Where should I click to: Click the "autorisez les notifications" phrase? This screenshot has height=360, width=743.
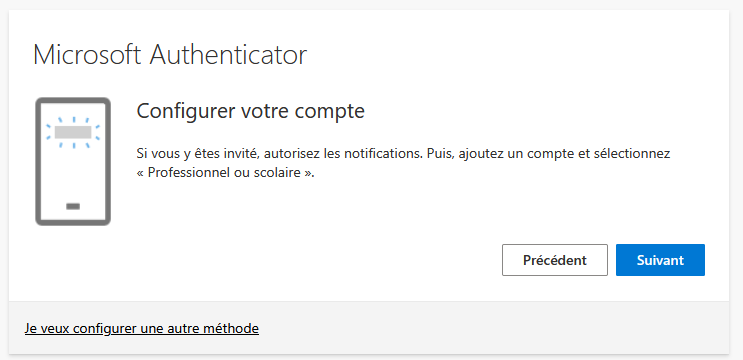(x=344, y=154)
